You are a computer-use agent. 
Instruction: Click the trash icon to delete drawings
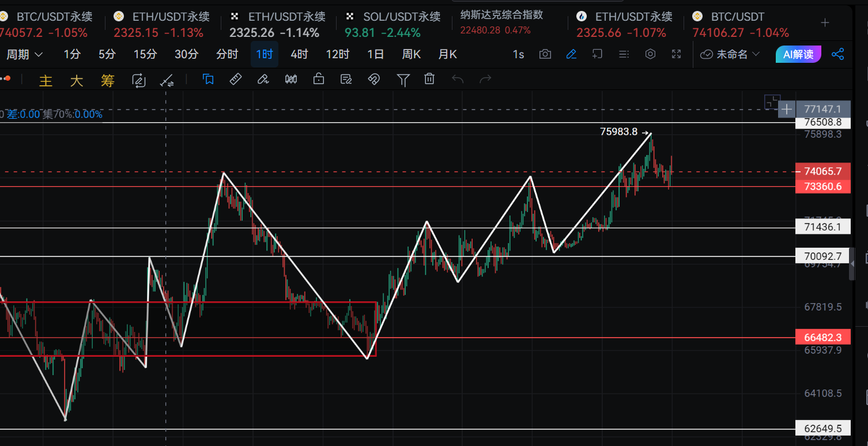click(429, 80)
